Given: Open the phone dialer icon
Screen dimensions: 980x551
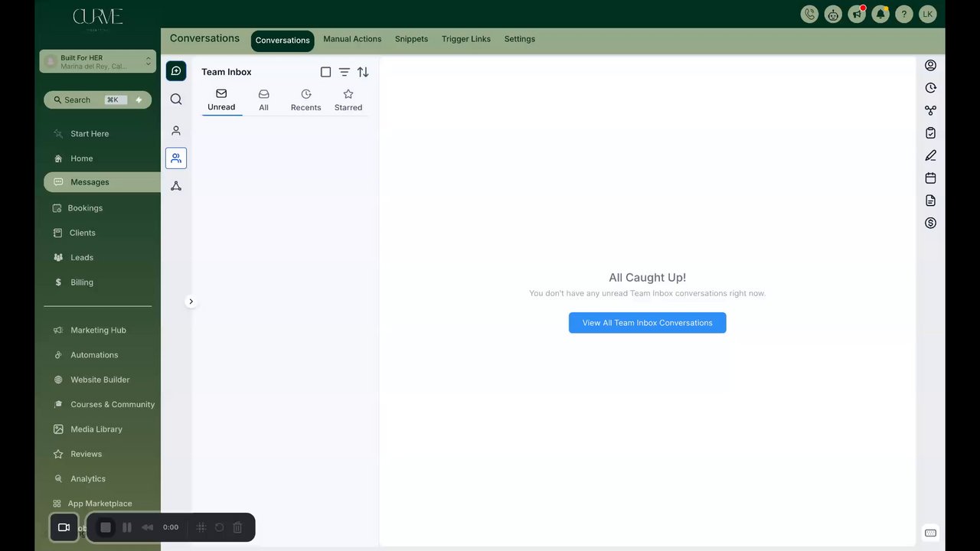Looking at the screenshot, I should tap(809, 14).
